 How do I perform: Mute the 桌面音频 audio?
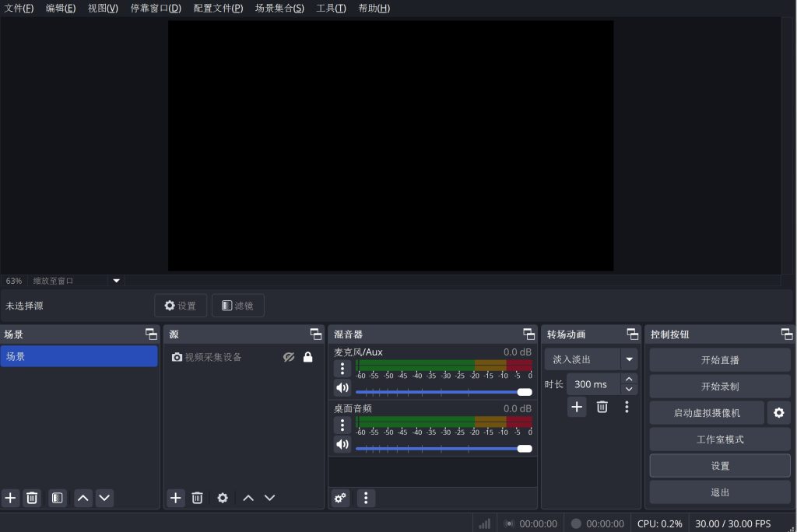342,444
